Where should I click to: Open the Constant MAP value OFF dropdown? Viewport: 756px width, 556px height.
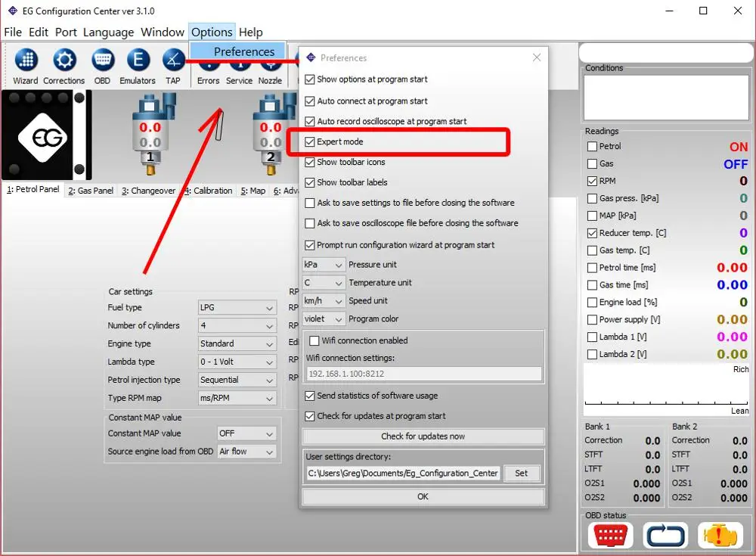(x=246, y=433)
